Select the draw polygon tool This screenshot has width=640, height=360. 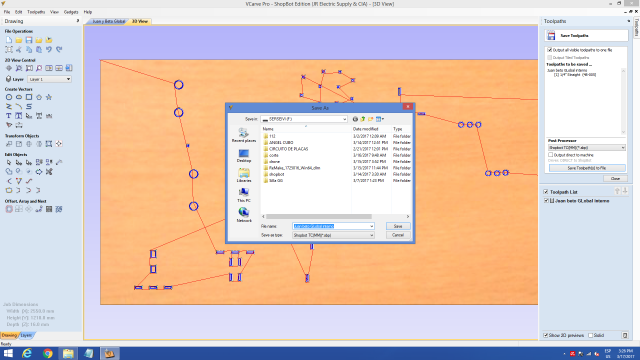click(39, 97)
